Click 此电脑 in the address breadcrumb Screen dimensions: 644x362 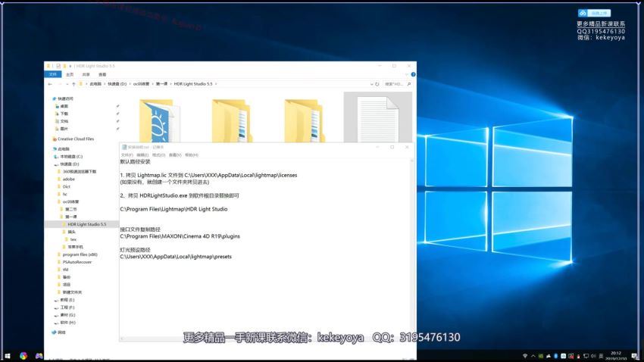pyautogui.click(x=95, y=84)
